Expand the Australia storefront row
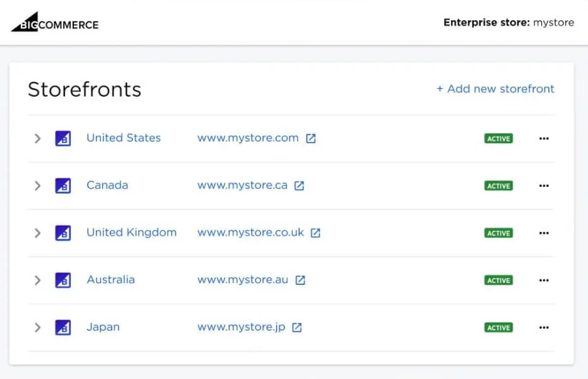 (37, 280)
